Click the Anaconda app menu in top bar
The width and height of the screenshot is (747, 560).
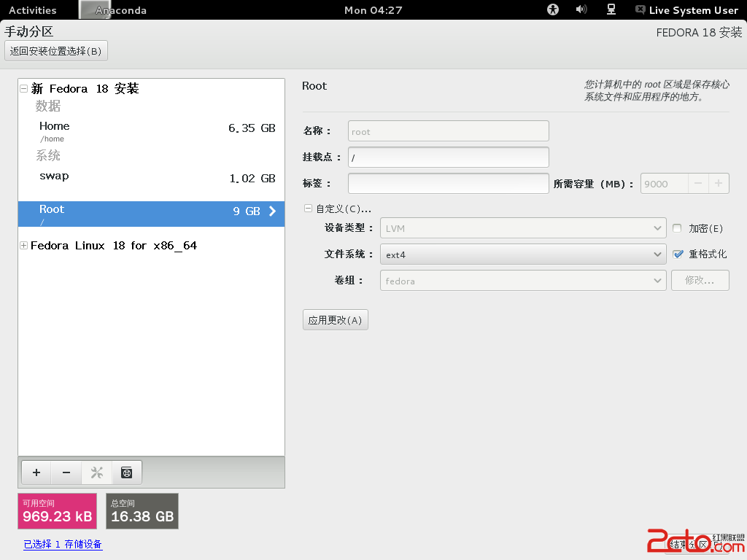tap(113, 10)
